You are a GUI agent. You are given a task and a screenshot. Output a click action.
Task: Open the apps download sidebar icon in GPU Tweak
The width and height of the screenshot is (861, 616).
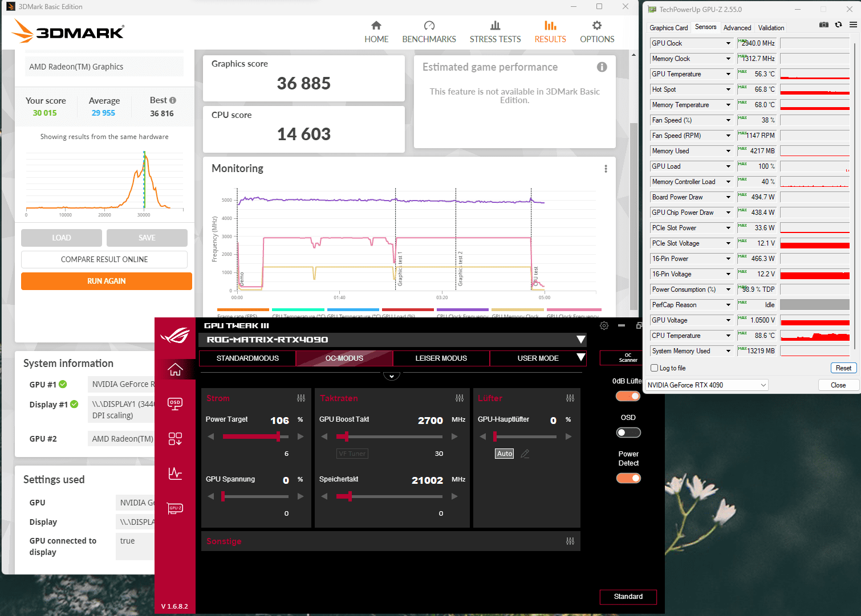pos(175,438)
